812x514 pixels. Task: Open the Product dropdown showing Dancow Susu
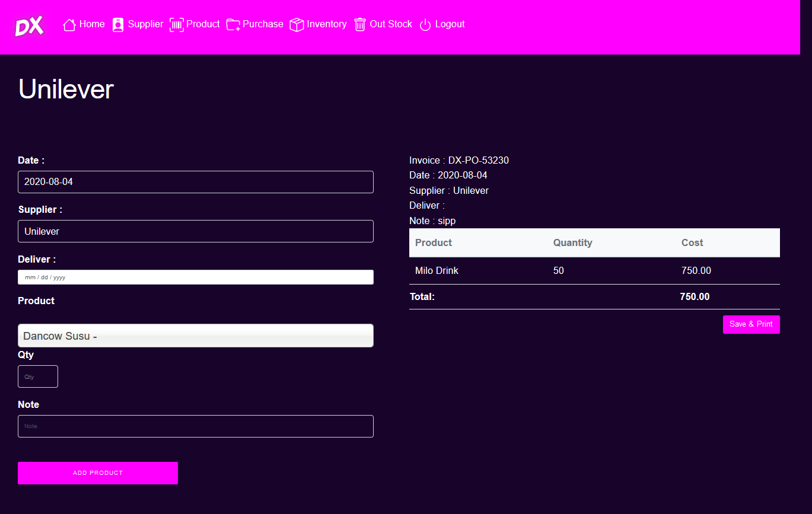(196, 336)
